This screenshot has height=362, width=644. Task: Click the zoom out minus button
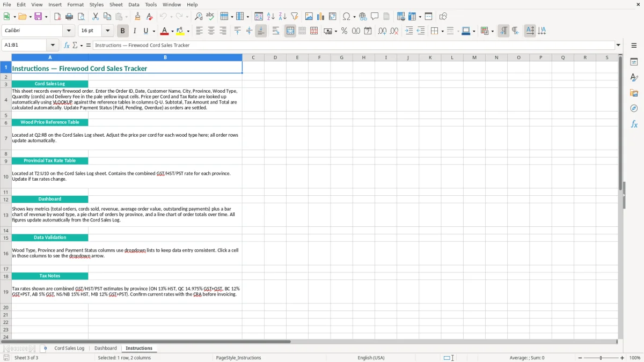tap(580, 358)
